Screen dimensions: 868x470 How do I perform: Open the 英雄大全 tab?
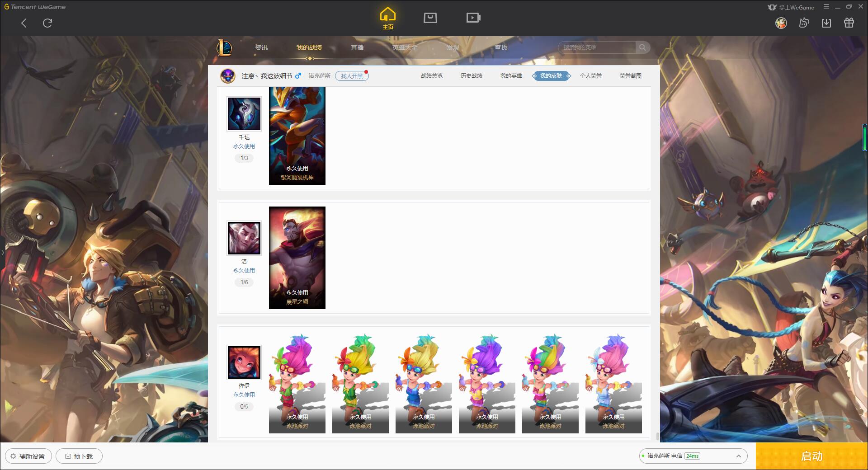point(405,47)
